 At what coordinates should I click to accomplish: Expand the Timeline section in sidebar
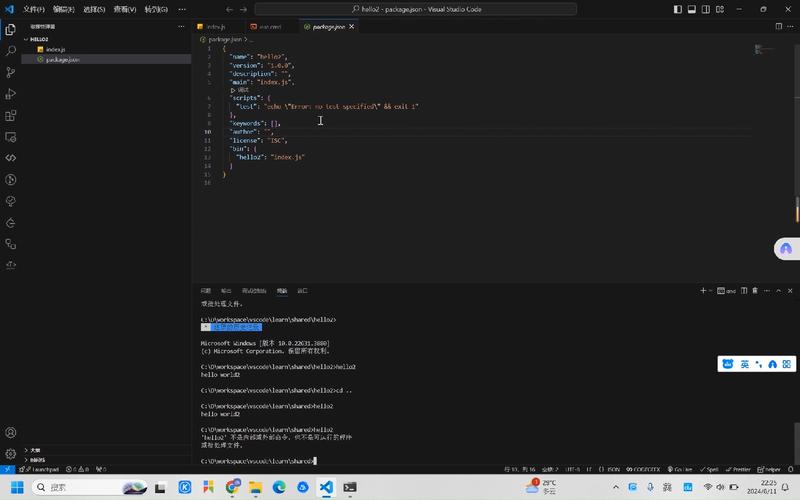(x=37, y=459)
